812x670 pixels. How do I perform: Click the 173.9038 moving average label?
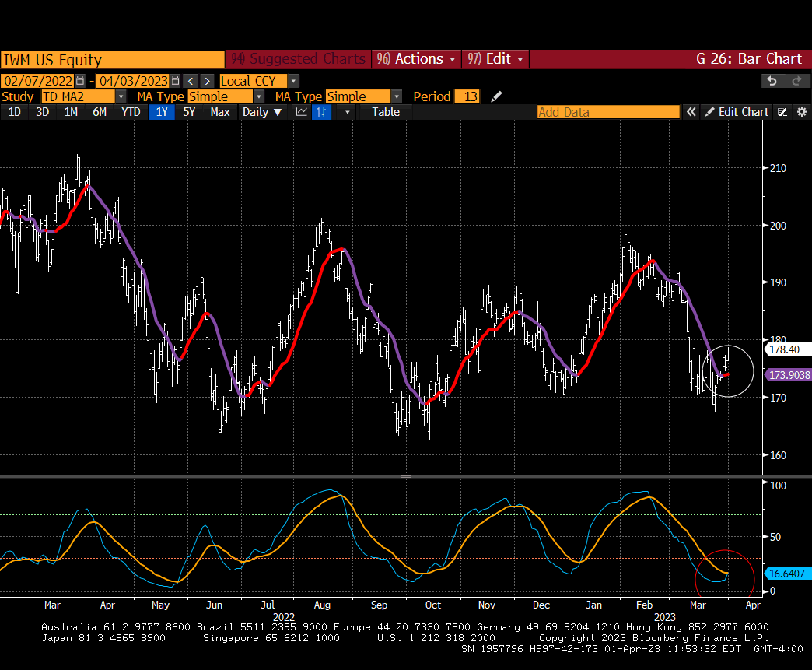point(788,374)
